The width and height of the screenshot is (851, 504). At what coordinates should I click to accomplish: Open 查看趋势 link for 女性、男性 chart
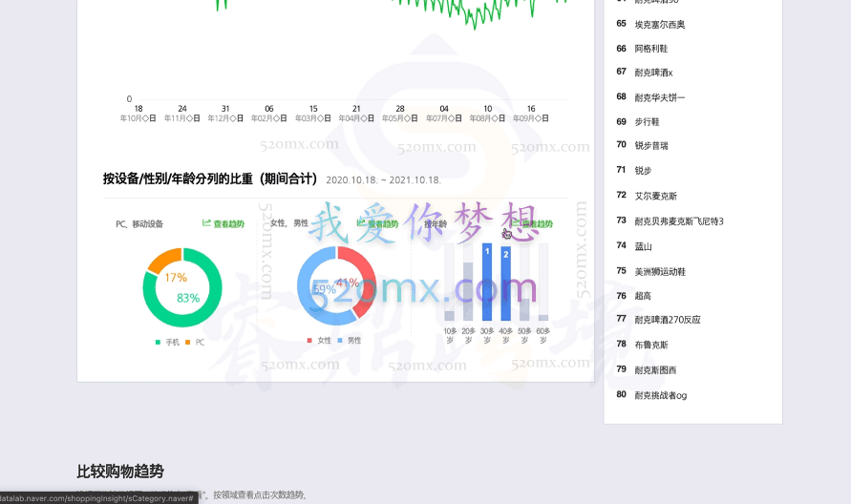point(377,223)
